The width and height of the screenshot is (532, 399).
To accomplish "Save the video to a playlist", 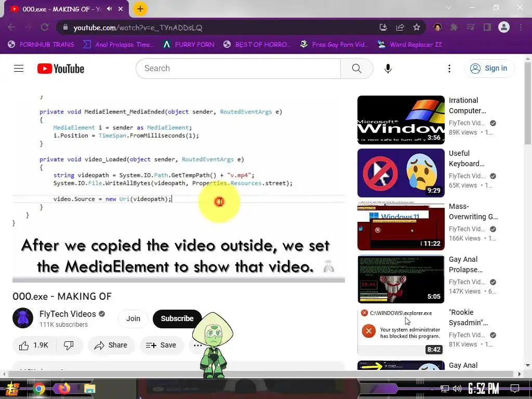I will 161,345.
